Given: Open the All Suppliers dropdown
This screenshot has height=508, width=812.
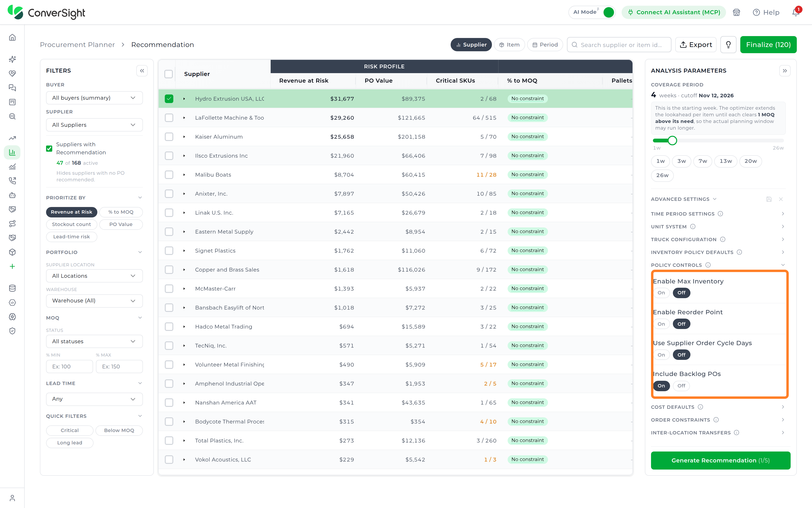Looking at the screenshot, I should [94, 125].
